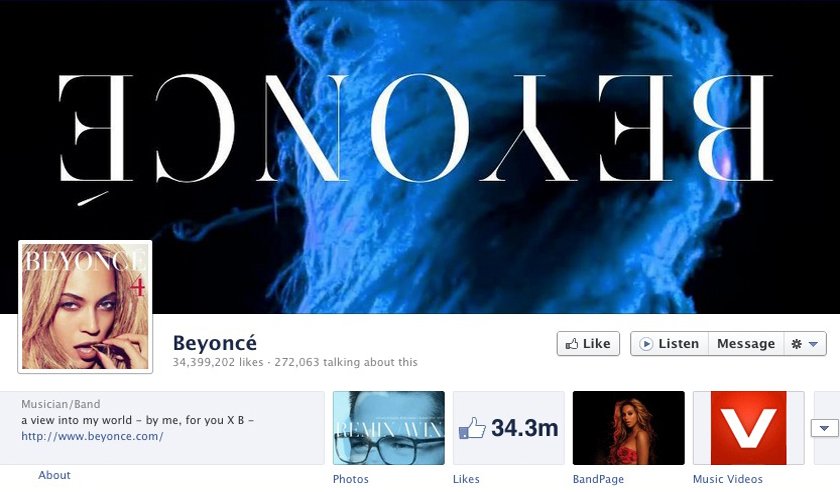840x492 pixels.
Task: Visit the http://www.beyonce.com/ link
Action: (92, 436)
